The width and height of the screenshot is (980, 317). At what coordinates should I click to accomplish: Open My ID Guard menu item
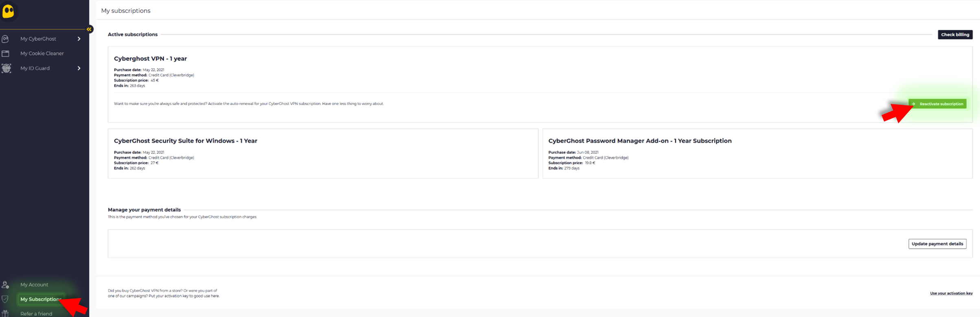point(35,68)
